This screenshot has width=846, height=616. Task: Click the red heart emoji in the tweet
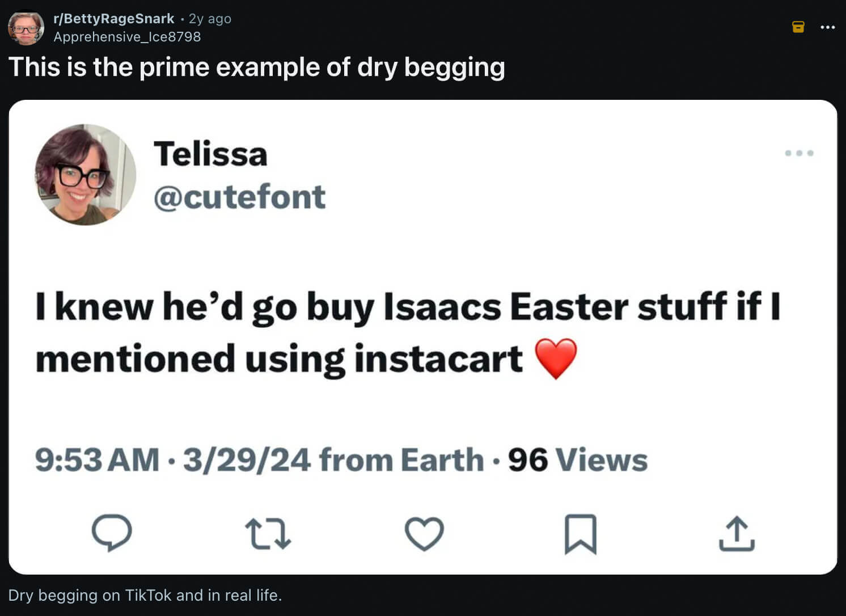(556, 358)
